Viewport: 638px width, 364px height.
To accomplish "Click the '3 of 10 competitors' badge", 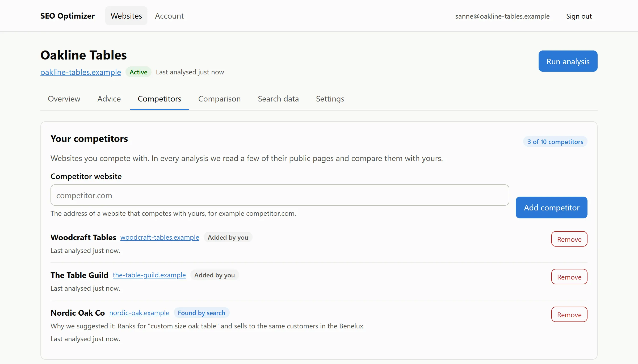I will pyautogui.click(x=555, y=142).
